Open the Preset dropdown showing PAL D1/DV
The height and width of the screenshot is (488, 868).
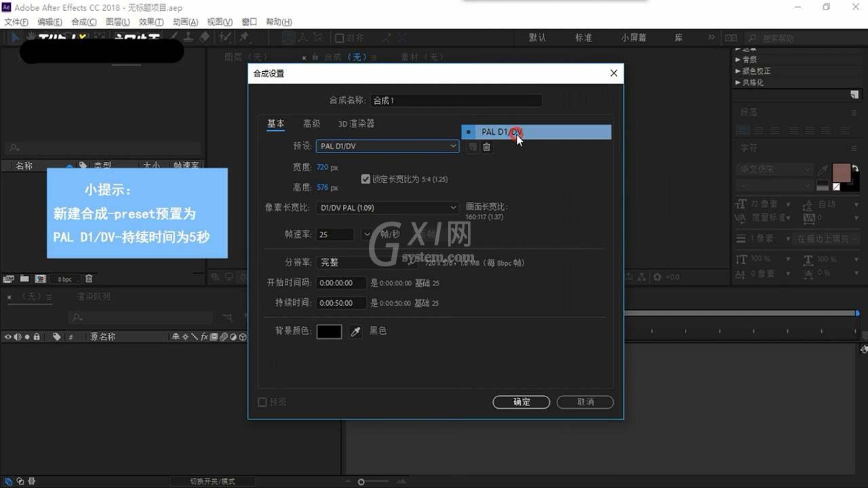387,146
